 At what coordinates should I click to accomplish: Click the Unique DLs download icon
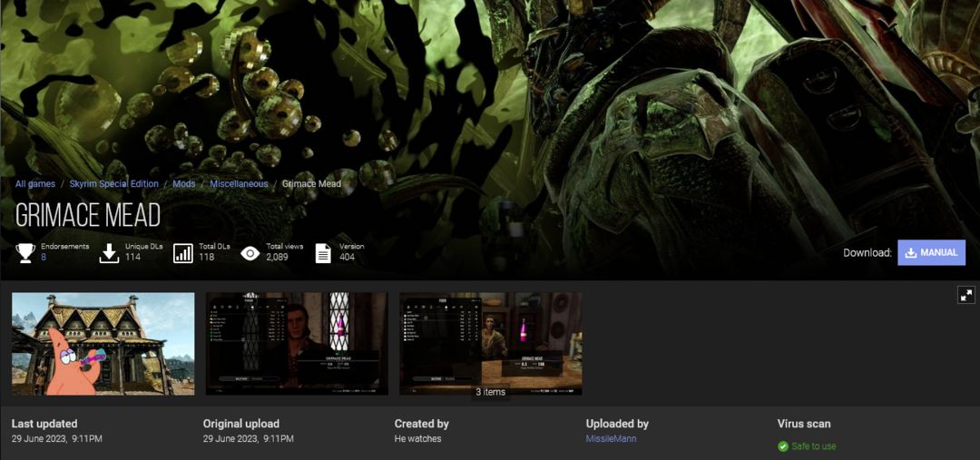[109, 252]
